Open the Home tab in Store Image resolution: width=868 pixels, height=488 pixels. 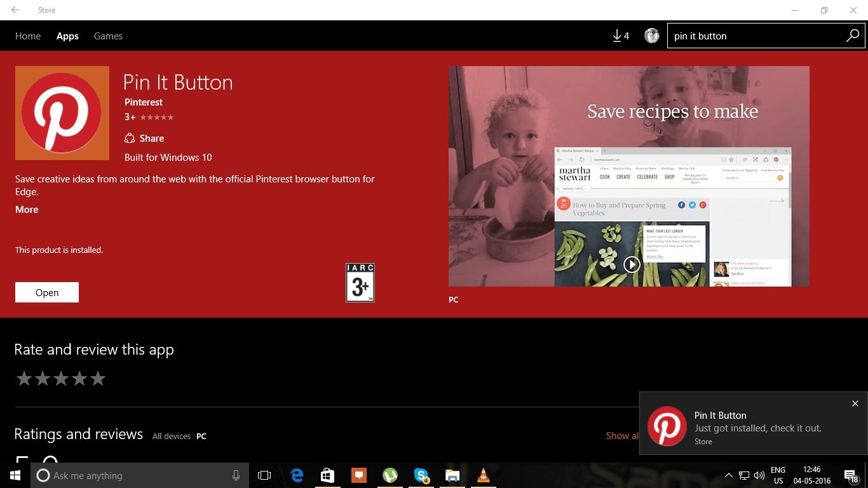28,36
